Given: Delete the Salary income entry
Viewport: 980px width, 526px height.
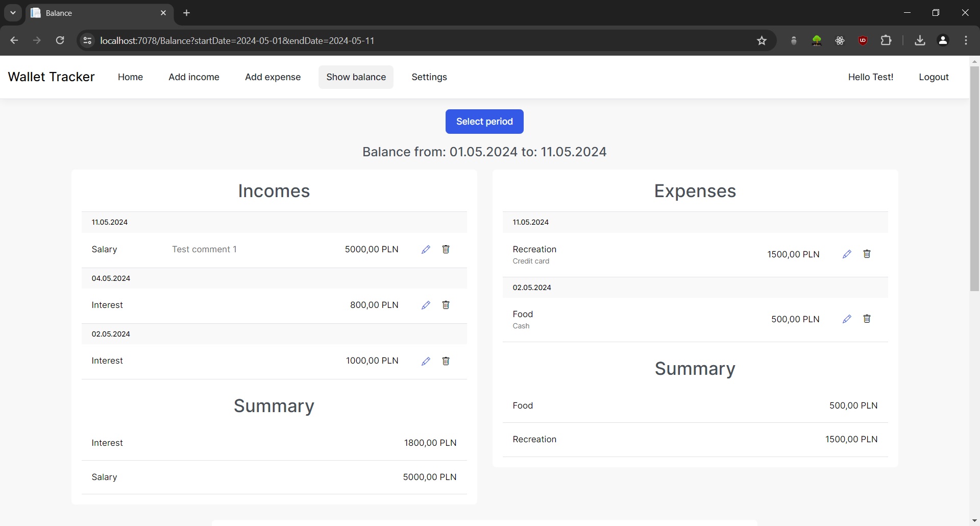Looking at the screenshot, I should pos(446,249).
